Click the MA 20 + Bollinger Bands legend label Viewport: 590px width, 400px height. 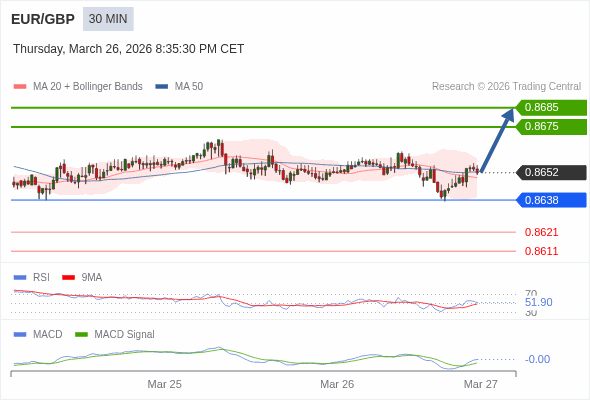[88, 87]
